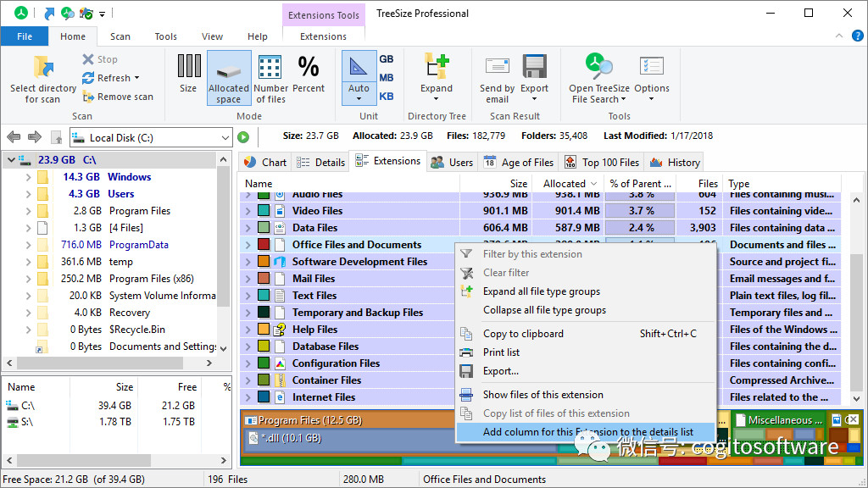Image resolution: width=868 pixels, height=488 pixels.
Task: Open the Age of Files tab
Action: pos(519,162)
